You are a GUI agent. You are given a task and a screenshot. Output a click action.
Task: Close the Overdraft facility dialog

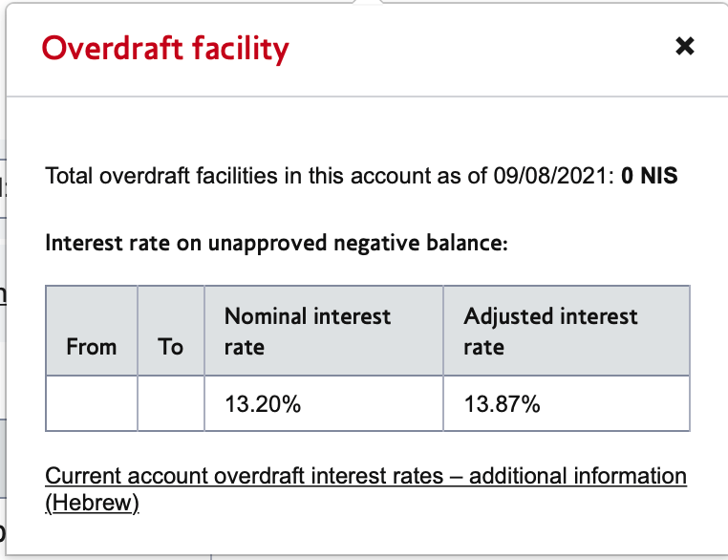pyautogui.click(x=684, y=46)
